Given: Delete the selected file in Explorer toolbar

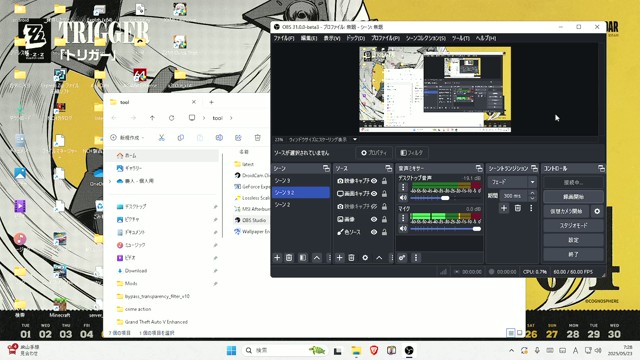Looking at the screenshot, I should click(258, 138).
